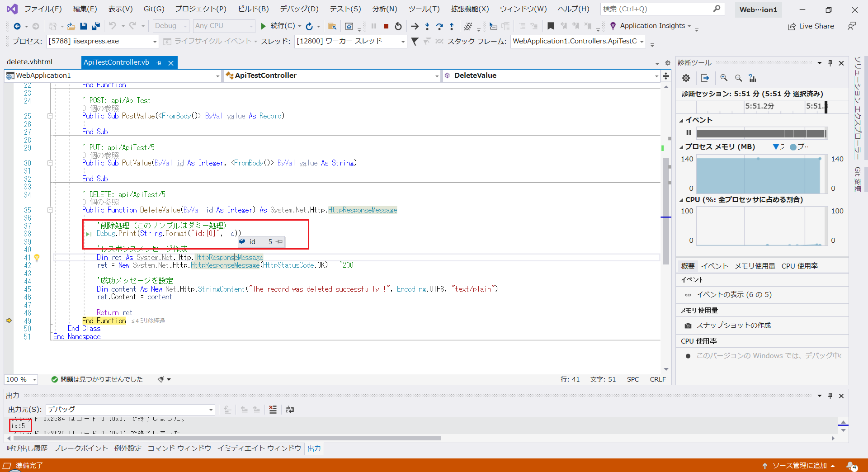Open the diagnostic tools settings gear
The width and height of the screenshot is (868, 472).
tap(685, 78)
